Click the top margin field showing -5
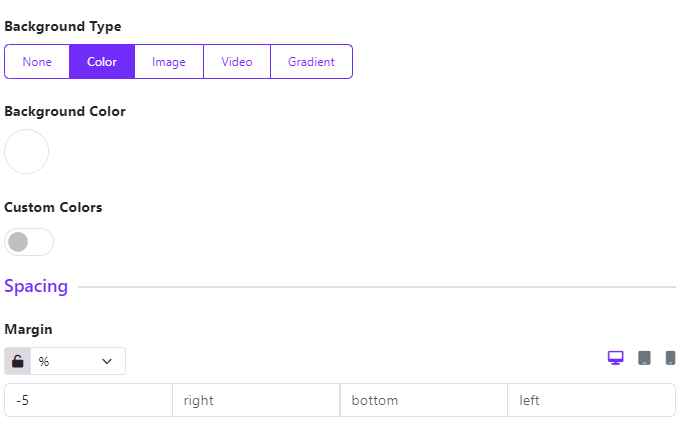This screenshot has height=438, width=683. 88,400
